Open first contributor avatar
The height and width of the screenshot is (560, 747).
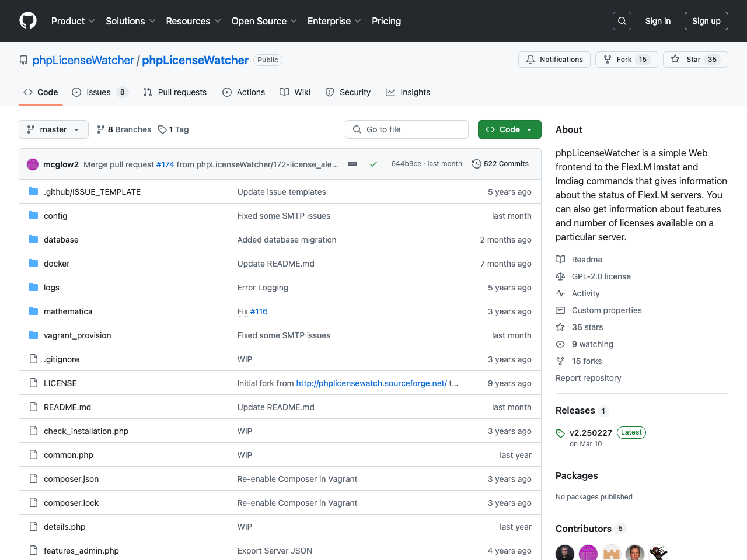click(565, 552)
